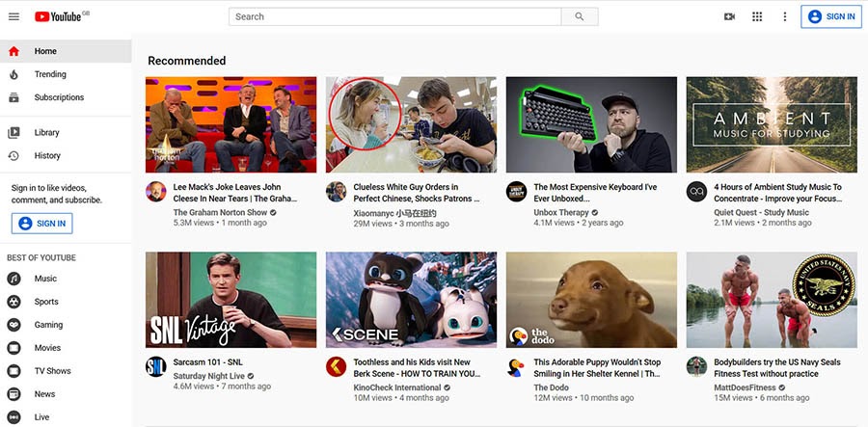The width and height of the screenshot is (868, 427).
Task: Open the Saturday Night Live channel avatar
Action: click(x=156, y=366)
